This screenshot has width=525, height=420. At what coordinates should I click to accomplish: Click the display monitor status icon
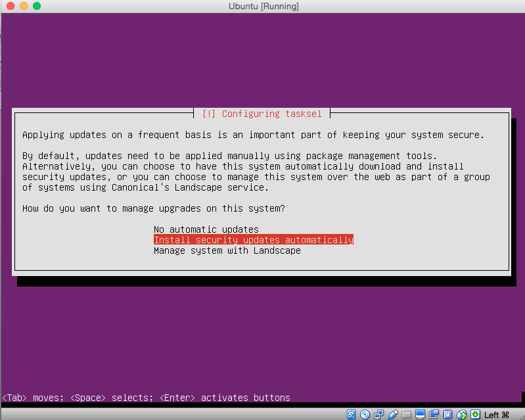coord(420,415)
